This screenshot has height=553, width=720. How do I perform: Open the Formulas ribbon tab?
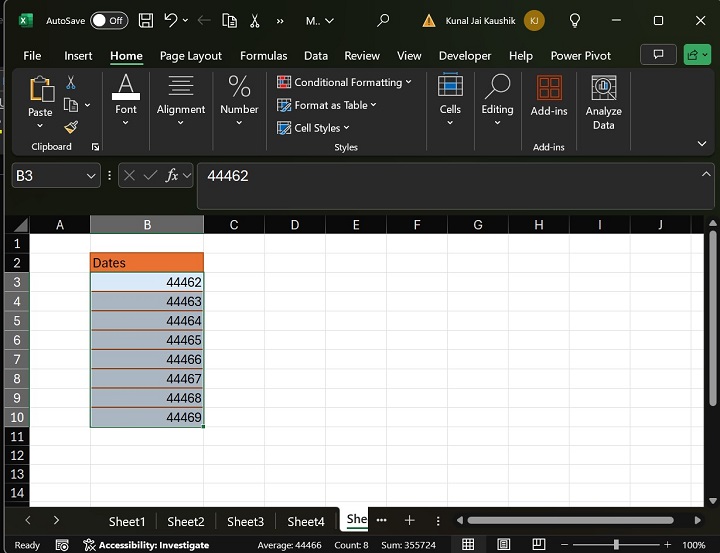263,56
